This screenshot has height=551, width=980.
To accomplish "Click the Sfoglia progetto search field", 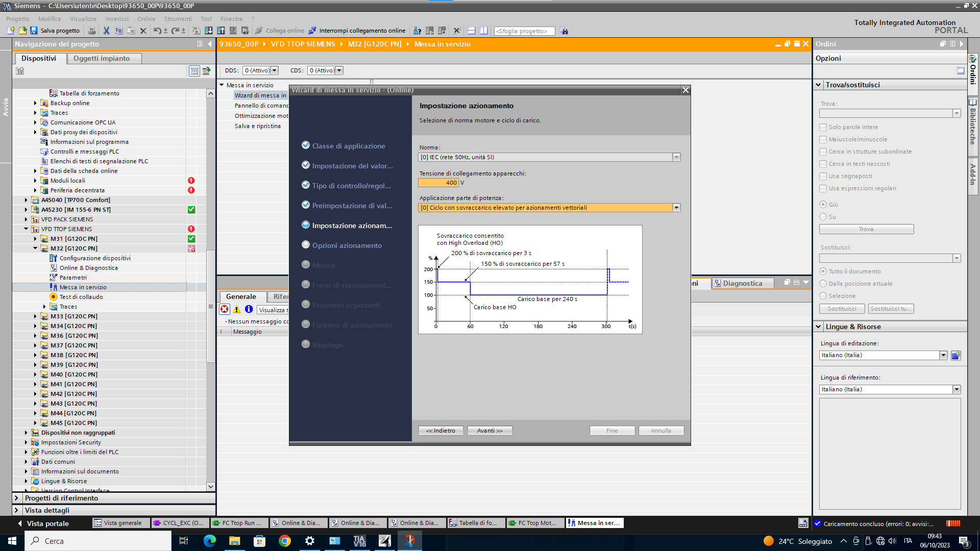I will click(x=524, y=31).
